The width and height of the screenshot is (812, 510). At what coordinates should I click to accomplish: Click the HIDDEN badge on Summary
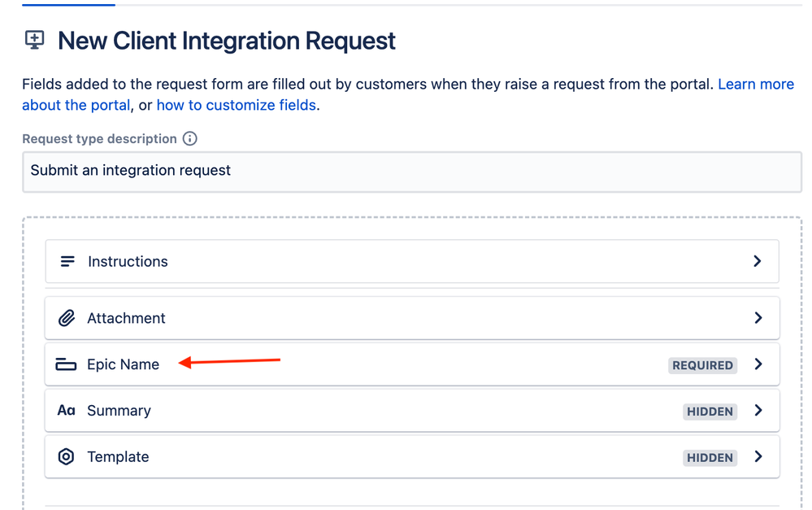[710, 412]
